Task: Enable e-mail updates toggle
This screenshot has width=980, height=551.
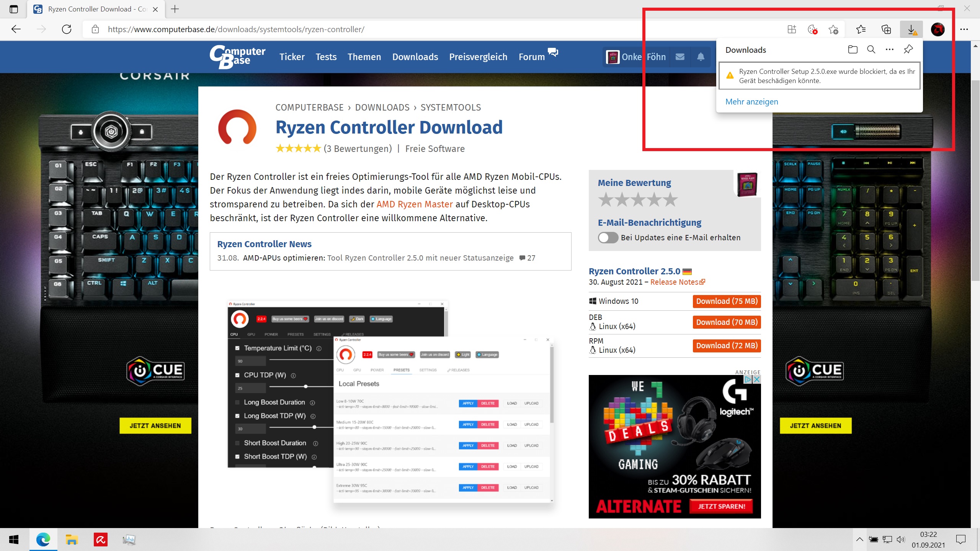Action: pos(608,238)
